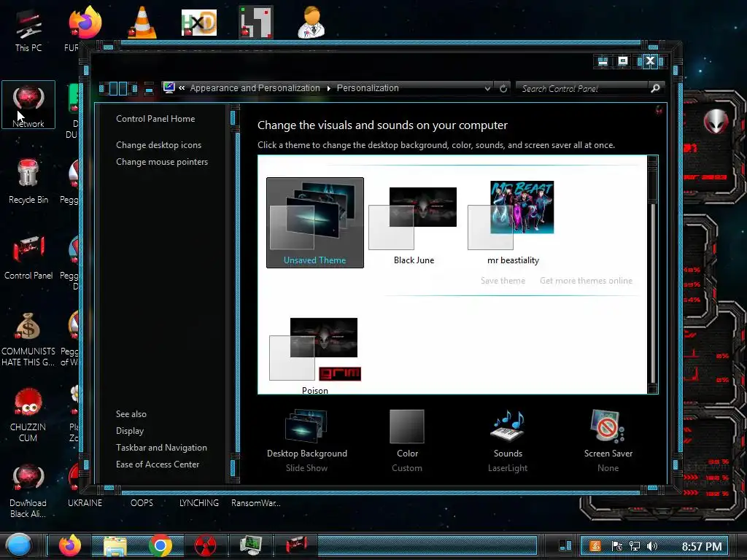Click the Search Control Panel field

tap(583, 88)
